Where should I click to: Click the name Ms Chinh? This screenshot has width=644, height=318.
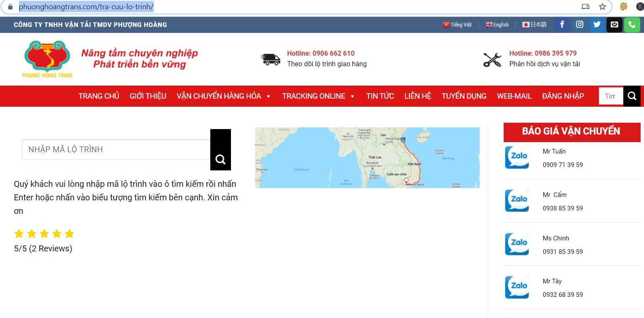pos(556,238)
